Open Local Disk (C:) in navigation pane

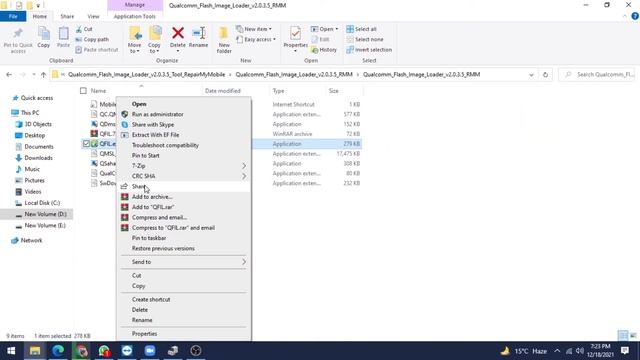(42, 203)
